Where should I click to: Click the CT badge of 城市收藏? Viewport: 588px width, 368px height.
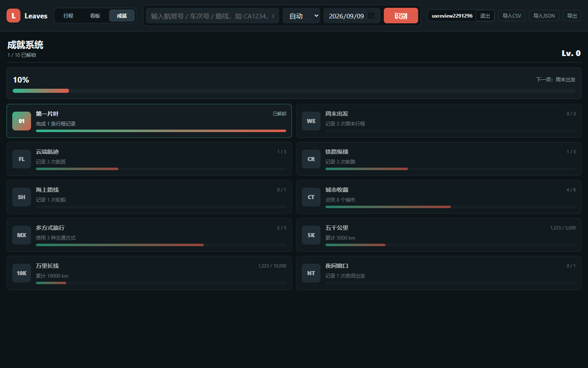tap(311, 197)
